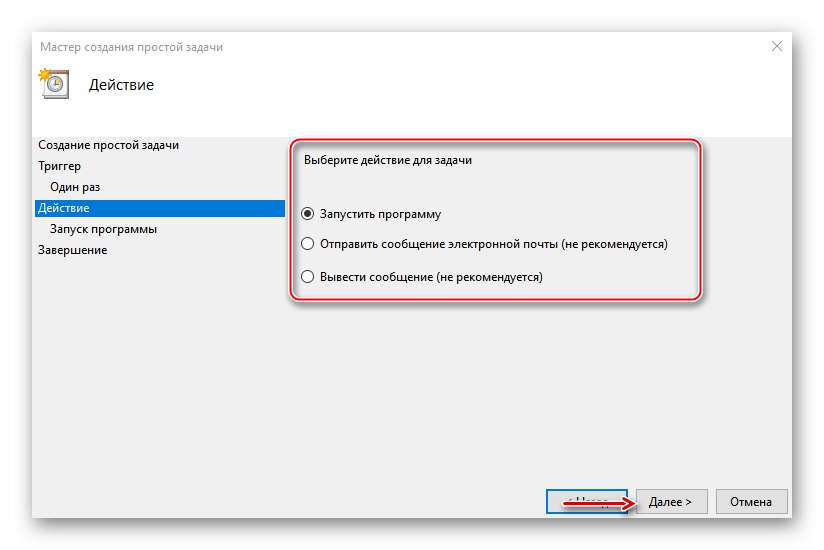
Task: Click the large "Действие" page header
Action: pyautogui.click(x=122, y=85)
